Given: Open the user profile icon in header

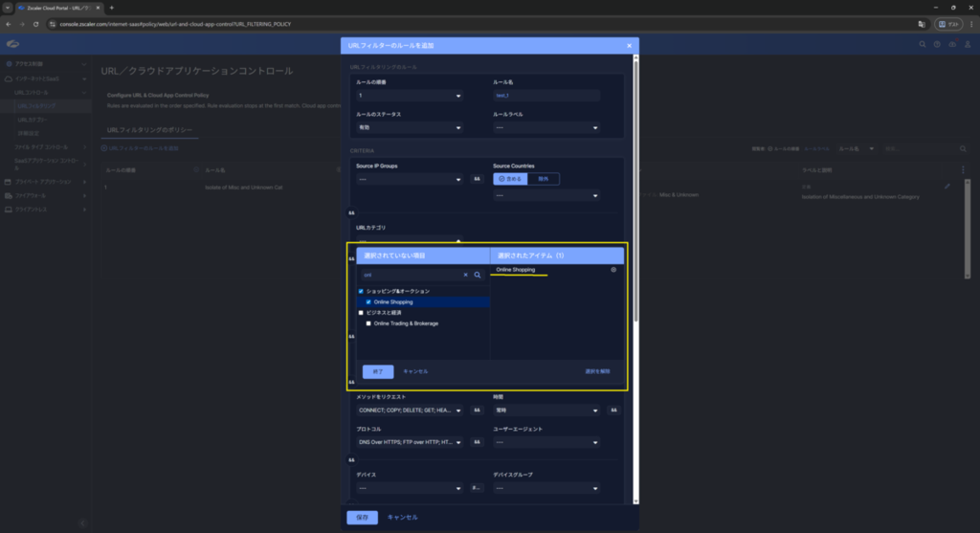Looking at the screenshot, I should pos(968,44).
